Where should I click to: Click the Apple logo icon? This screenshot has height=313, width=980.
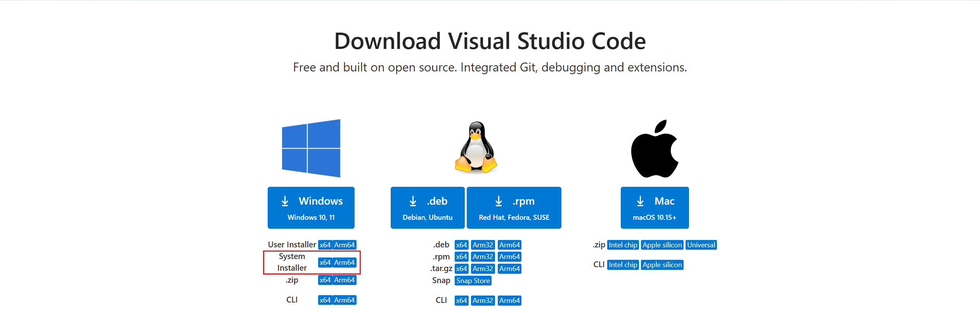click(655, 148)
